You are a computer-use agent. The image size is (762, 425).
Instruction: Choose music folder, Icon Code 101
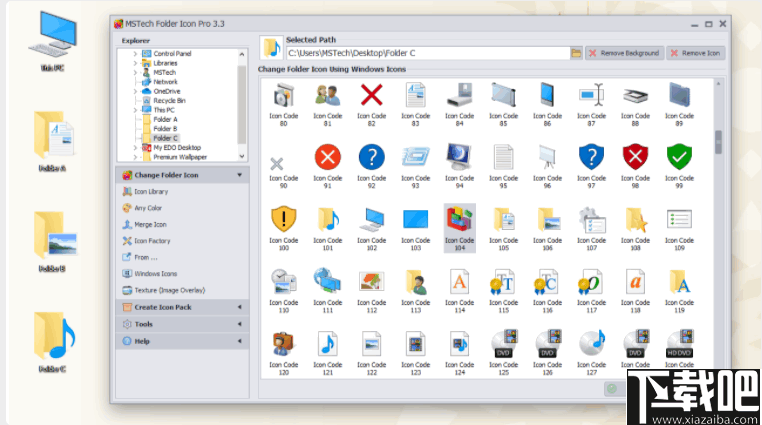[x=328, y=220]
